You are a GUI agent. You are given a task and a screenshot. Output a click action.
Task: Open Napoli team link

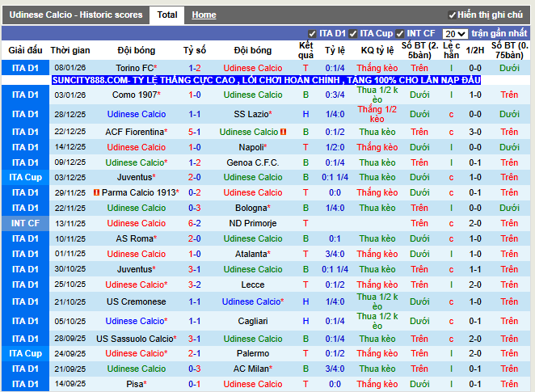[x=253, y=147]
